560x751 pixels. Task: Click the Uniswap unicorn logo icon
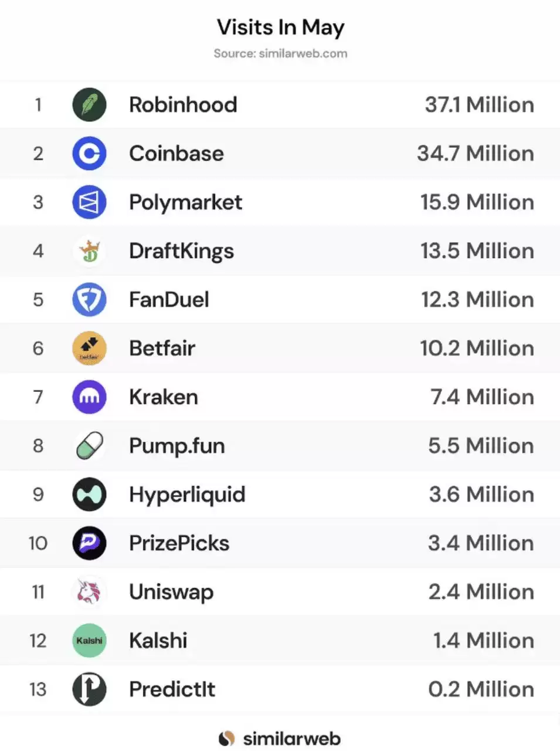coord(89,592)
